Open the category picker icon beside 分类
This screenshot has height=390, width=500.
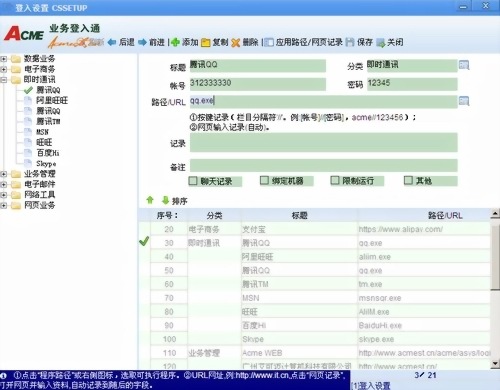pyautogui.click(x=464, y=65)
